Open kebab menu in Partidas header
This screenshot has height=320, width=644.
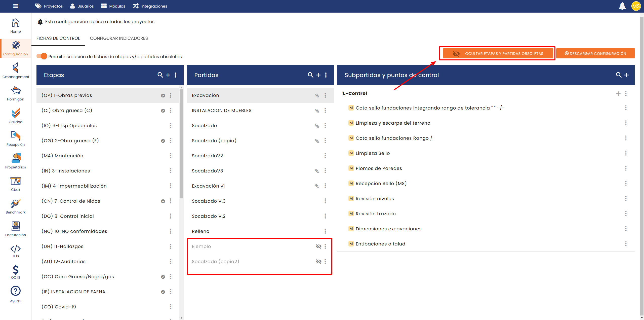(x=326, y=75)
